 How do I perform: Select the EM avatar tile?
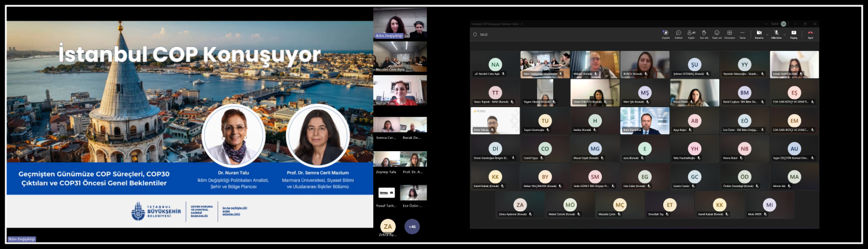(795, 120)
